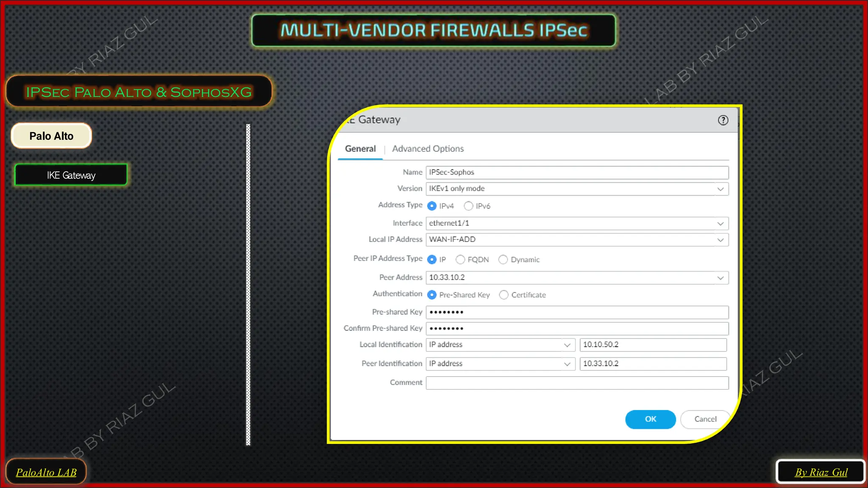The image size is (868, 488).
Task: Click the IKE Gateway sidebar button
Action: [x=71, y=175]
